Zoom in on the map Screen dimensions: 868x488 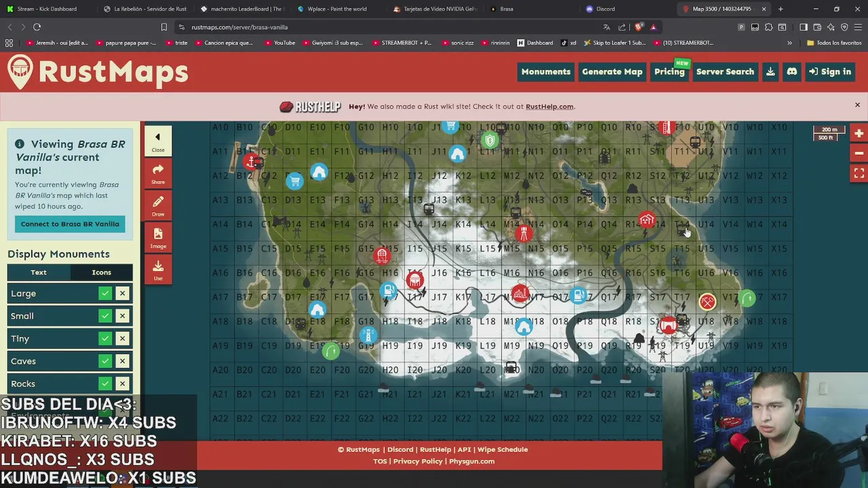(x=859, y=134)
